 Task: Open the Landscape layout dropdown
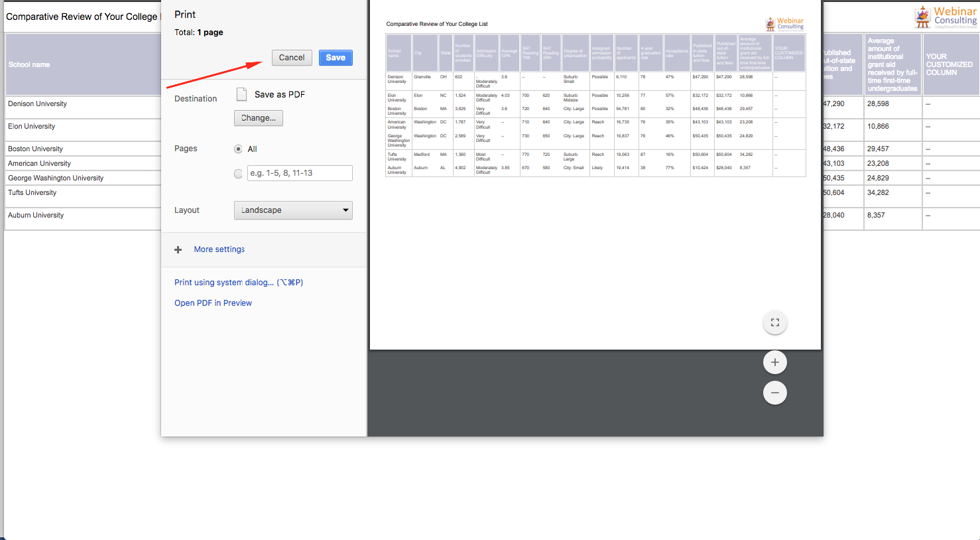(x=293, y=210)
